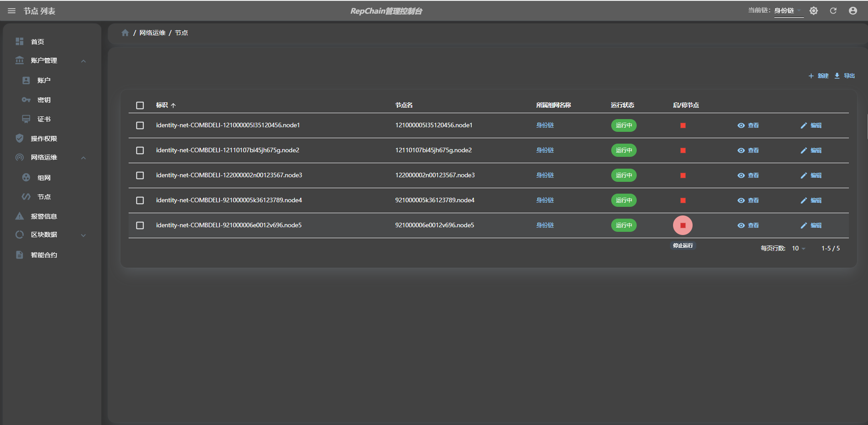Viewport: 868px width, 425px height.
Task: Check the box for node1 row
Action: tap(140, 125)
